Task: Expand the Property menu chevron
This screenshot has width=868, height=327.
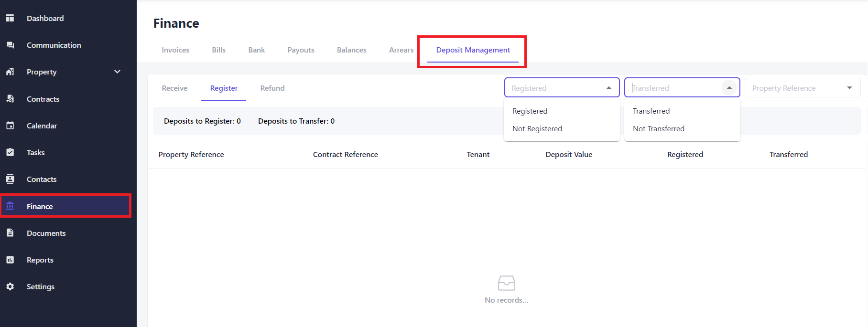Action: tap(117, 72)
